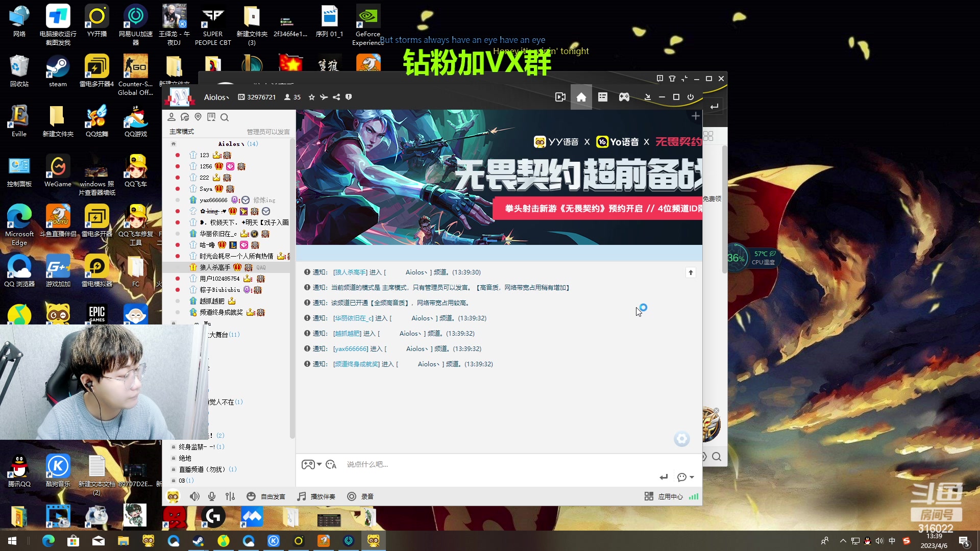The height and width of the screenshot is (551, 980).
Task: Click the Windows Start button
Action: [x=12, y=541]
